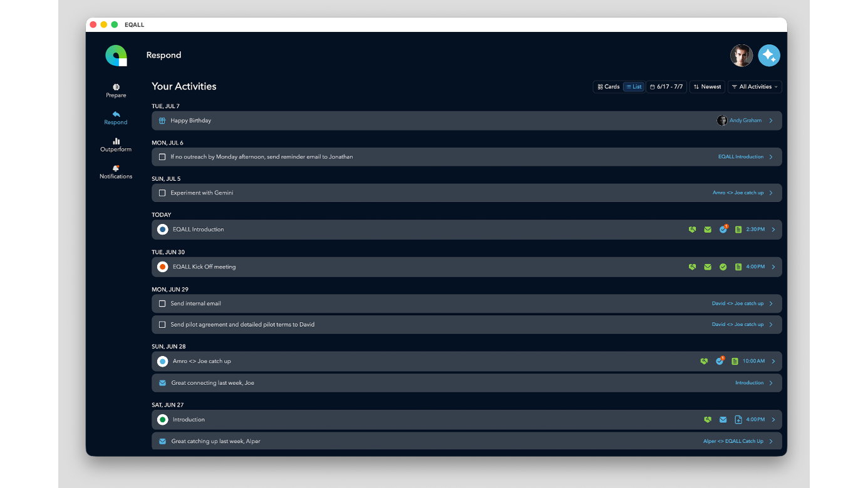This screenshot has height=488, width=868.
Task: Click the handshake icon on EQALL Introduction row
Action: click(692, 230)
